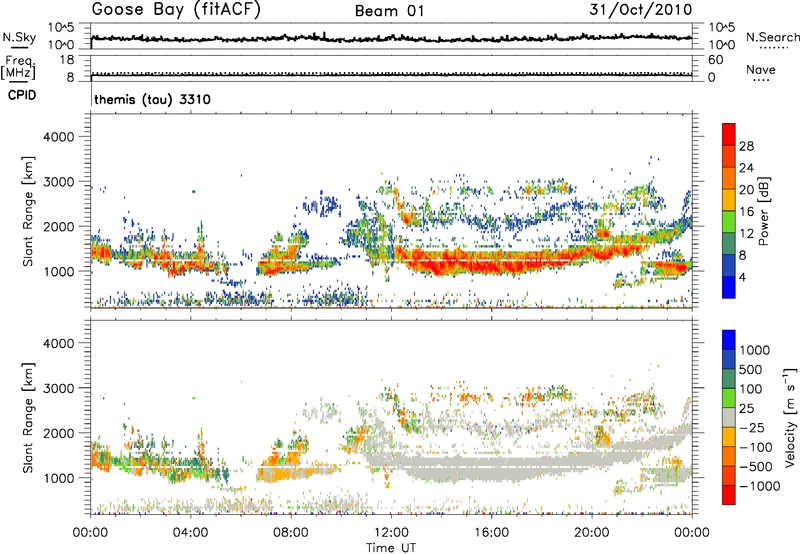Click the "N.Sky" legend label
This screenshot has width=800, height=554.
[19, 37]
